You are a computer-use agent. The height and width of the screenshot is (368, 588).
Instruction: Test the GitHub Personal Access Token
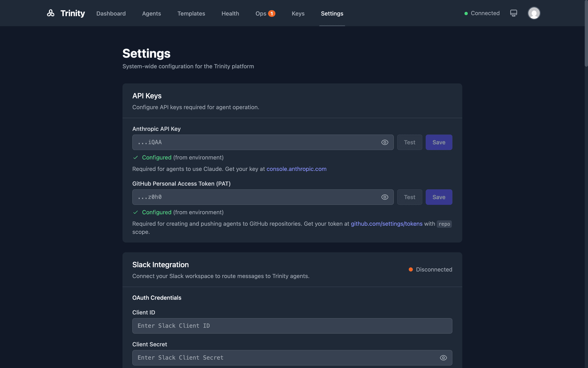409,197
